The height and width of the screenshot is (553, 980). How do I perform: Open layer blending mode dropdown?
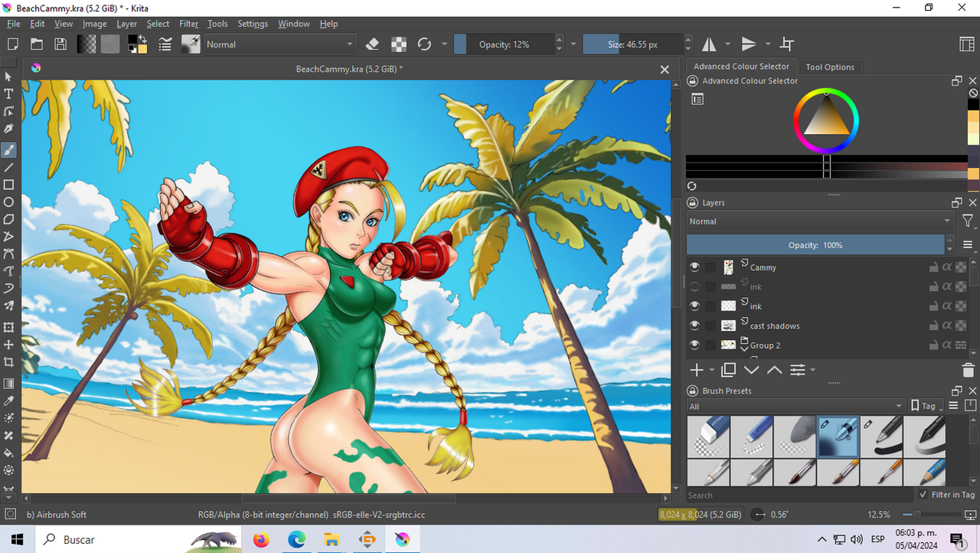point(820,221)
